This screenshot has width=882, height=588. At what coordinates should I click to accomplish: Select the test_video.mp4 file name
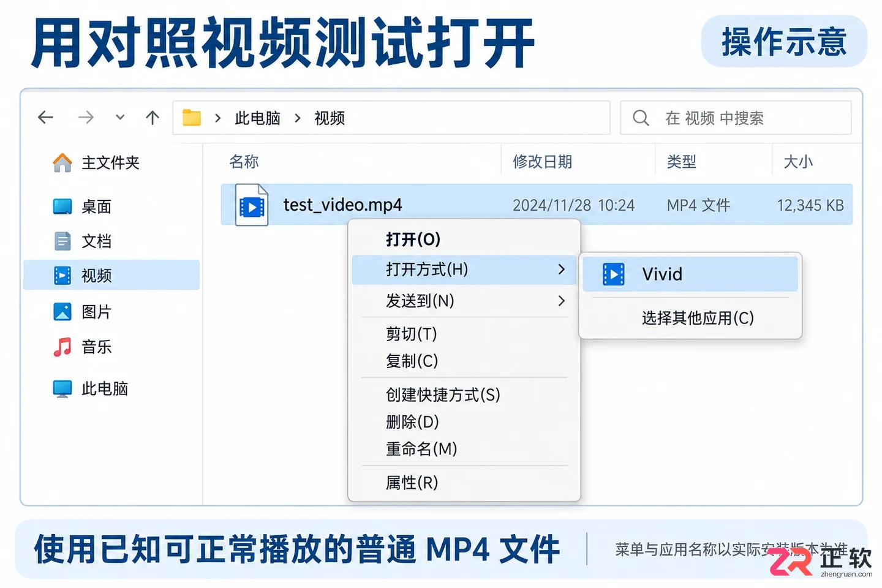342,205
